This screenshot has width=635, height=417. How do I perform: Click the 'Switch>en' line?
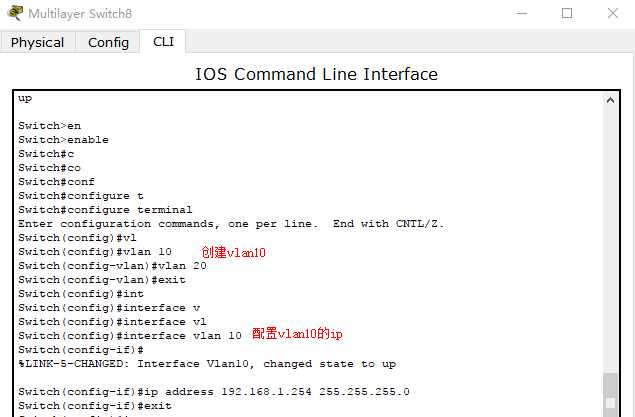point(49,126)
